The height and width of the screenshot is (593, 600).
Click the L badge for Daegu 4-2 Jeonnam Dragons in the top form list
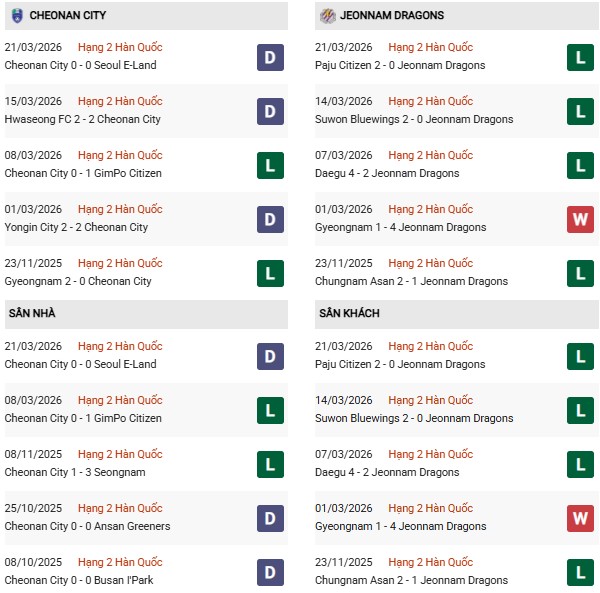(x=581, y=165)
